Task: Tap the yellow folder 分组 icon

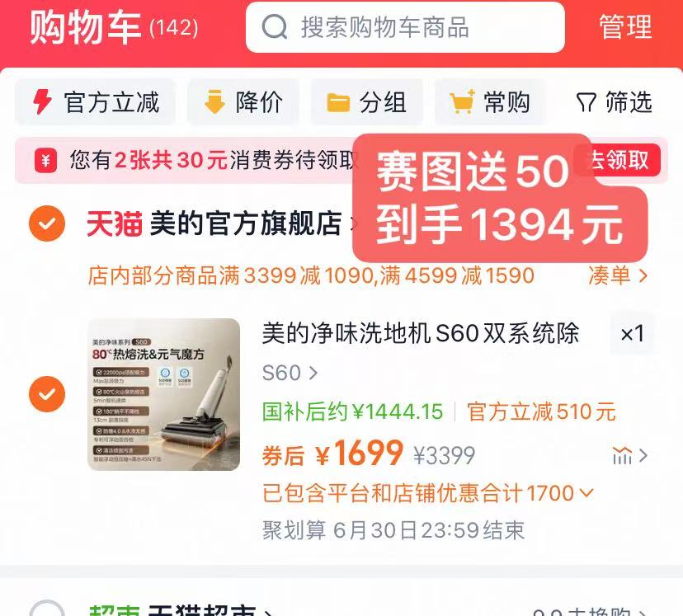Action: coord(338,103)
